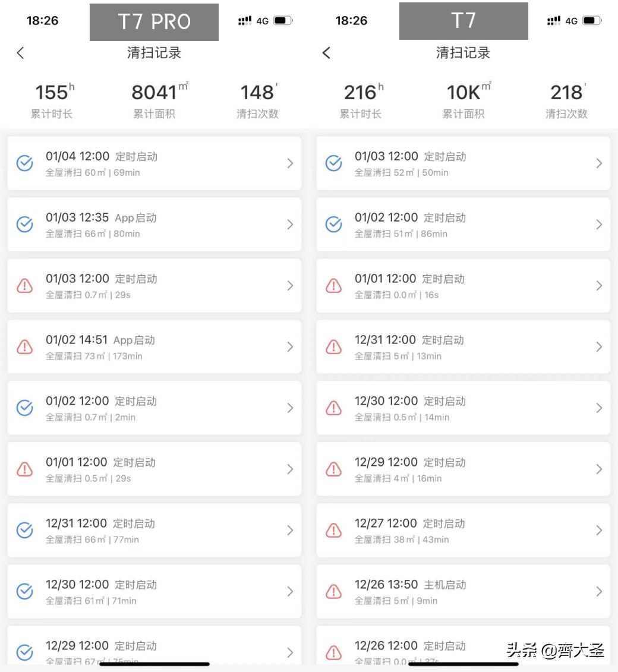Tap blue check icon for 01/04 12:00 record
This screenshot has width=618, height=672.
coord(24,163)
